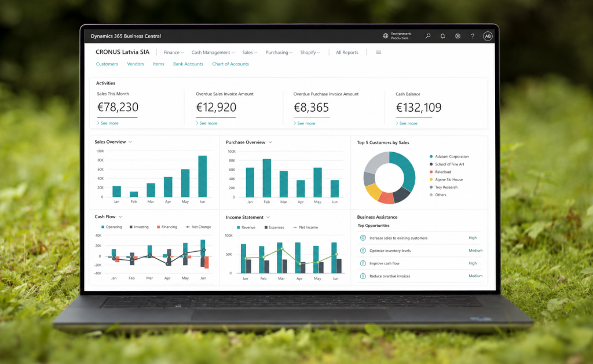Expand the Purchasing menu
The height and width of the screenshot is (364, 593).
point(279,53)
